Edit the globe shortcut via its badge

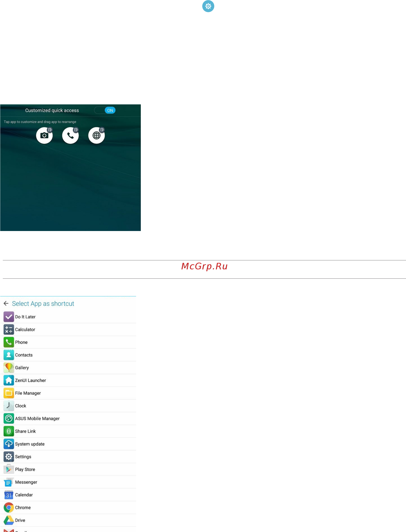coord(102,130)
